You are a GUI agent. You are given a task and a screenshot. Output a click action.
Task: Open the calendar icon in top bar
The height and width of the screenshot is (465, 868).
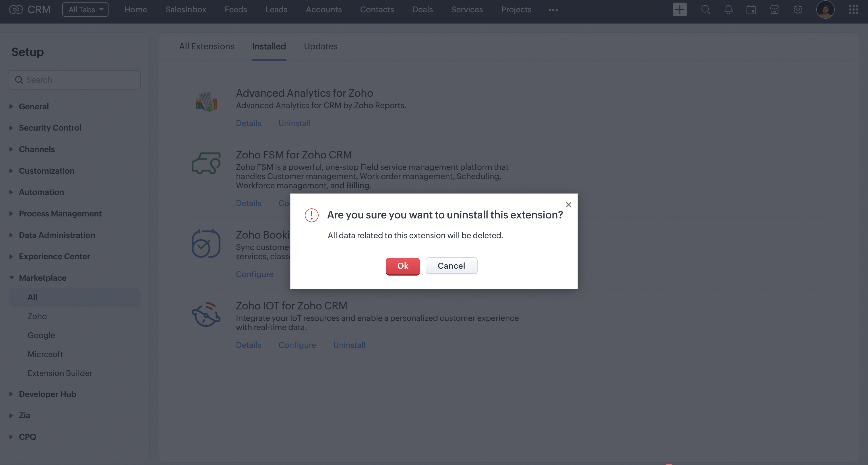coord(751,9)
